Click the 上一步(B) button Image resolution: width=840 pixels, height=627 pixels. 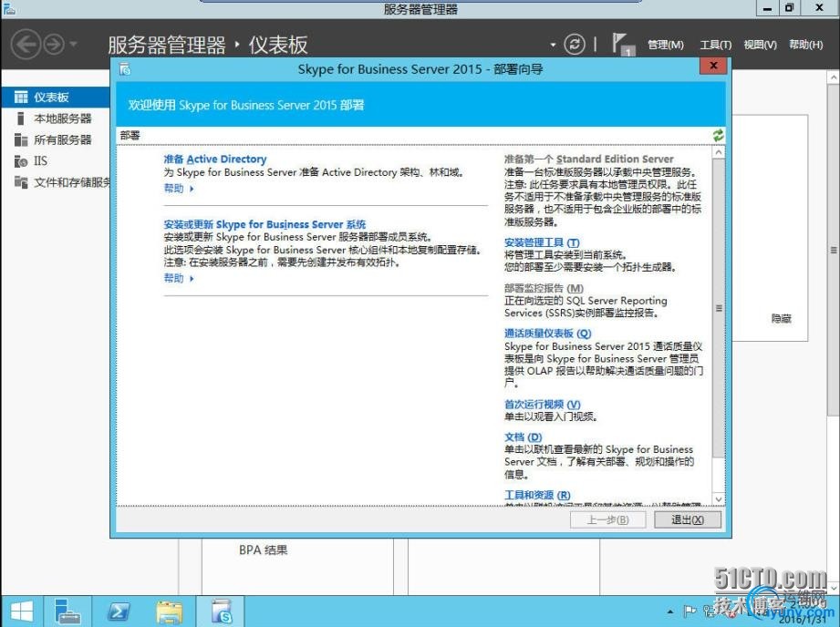pyautogui.click(x=608, y=519)
